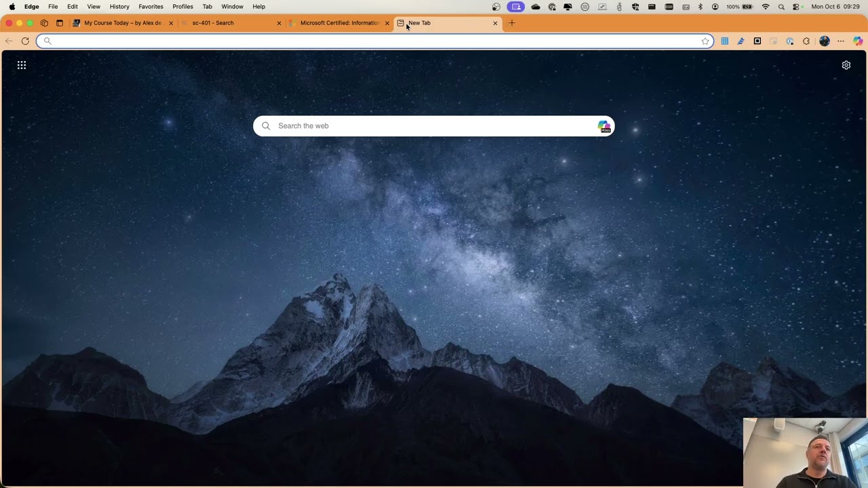
Task: Click the blue grid extension icon in toolbar
Action: pos(725,41)
